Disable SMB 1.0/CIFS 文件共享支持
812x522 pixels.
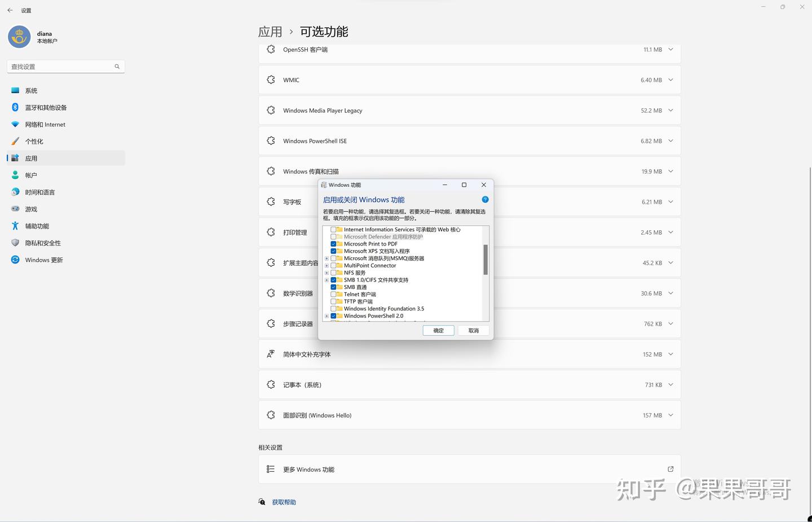[x=333, y=279]
